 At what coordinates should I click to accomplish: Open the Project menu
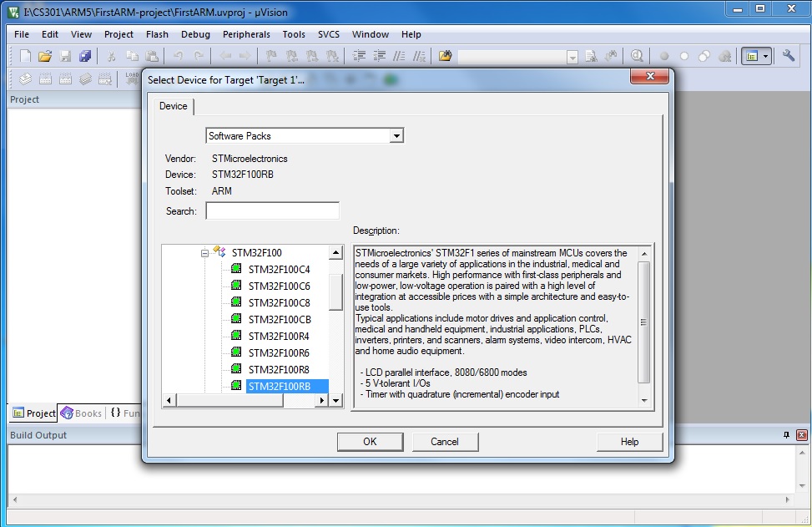[119, 34]
